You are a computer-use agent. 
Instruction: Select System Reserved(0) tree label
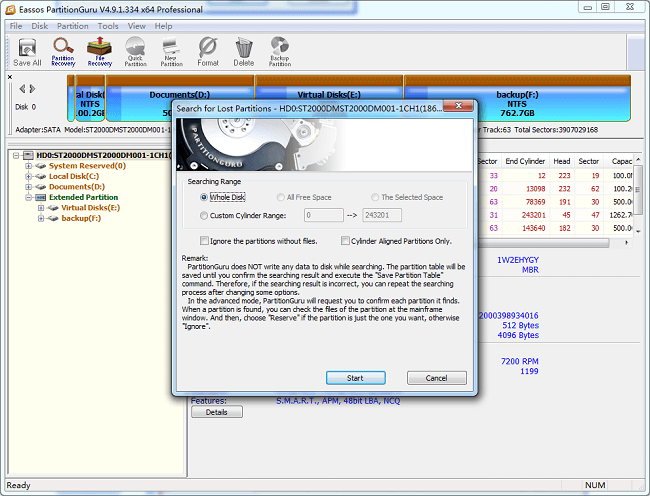(x=87, y=166)
